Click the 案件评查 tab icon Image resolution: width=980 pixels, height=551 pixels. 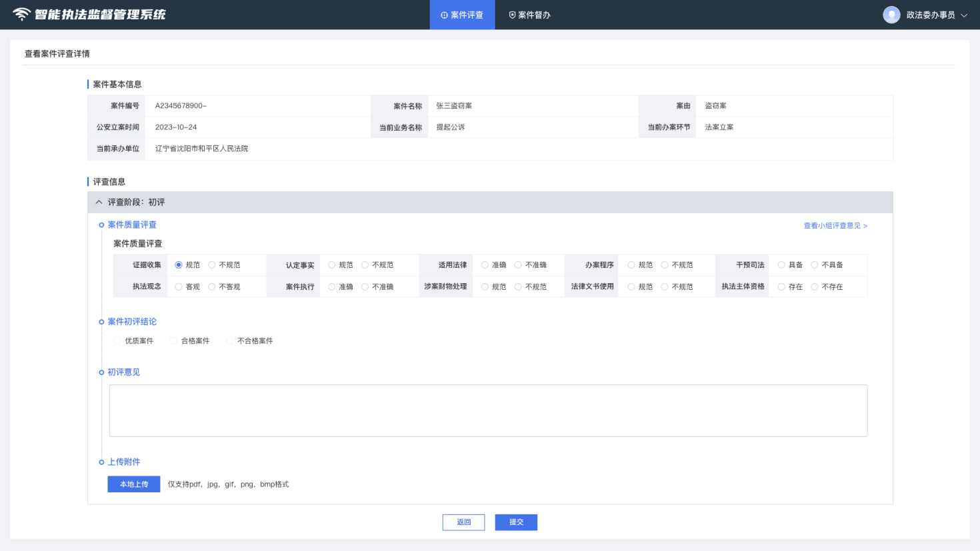coord(444,15)
